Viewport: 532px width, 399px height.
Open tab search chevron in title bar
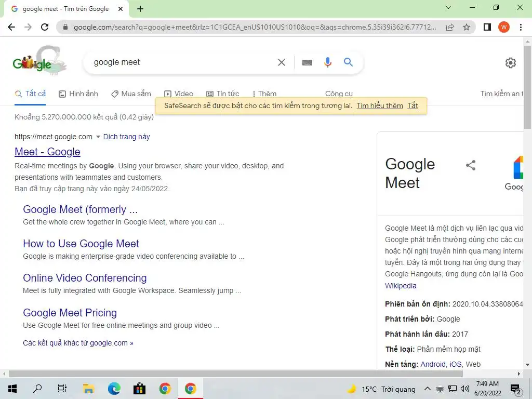[x=448, y=7]
